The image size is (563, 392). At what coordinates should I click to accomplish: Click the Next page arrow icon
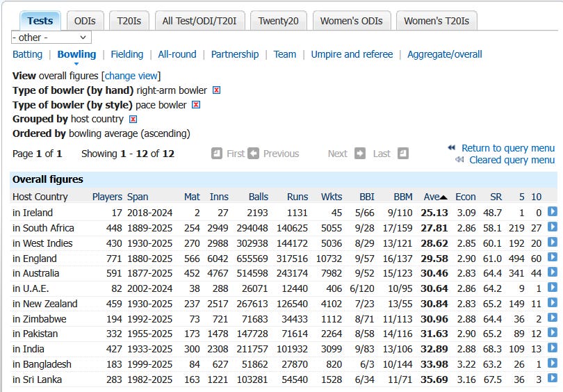360,154
